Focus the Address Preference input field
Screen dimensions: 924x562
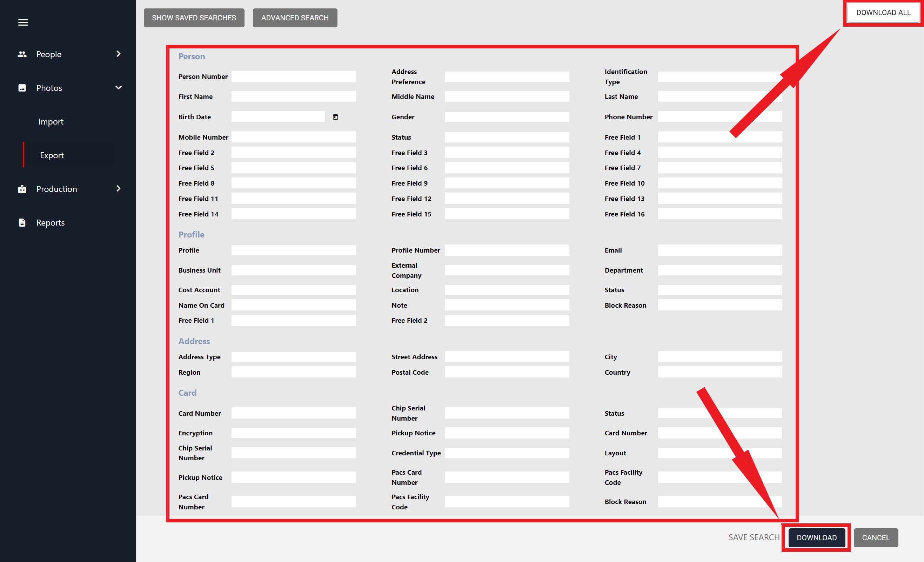coord(507,77)
